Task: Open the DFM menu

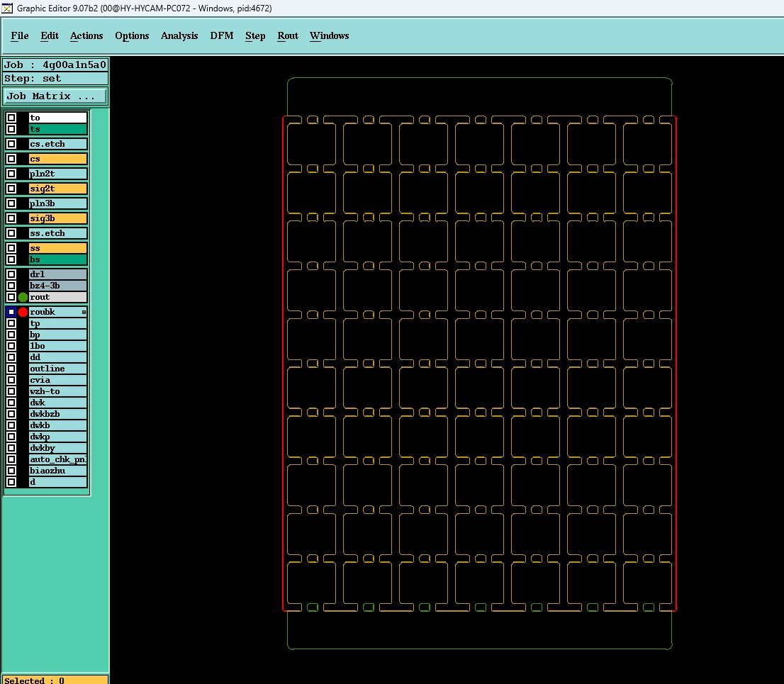Action: pos(221,36)
